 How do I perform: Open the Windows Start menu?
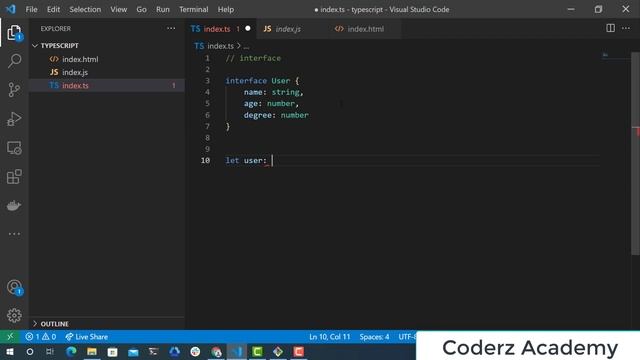(9, 351)
